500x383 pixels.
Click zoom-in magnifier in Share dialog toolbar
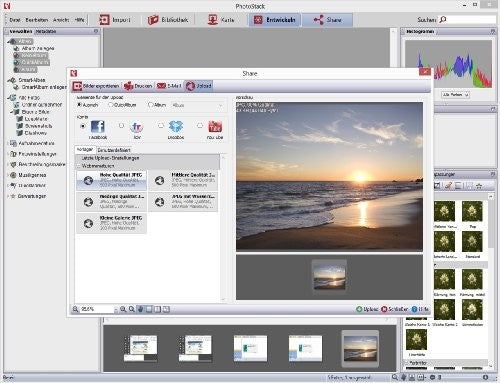click(x=123, y=309)
